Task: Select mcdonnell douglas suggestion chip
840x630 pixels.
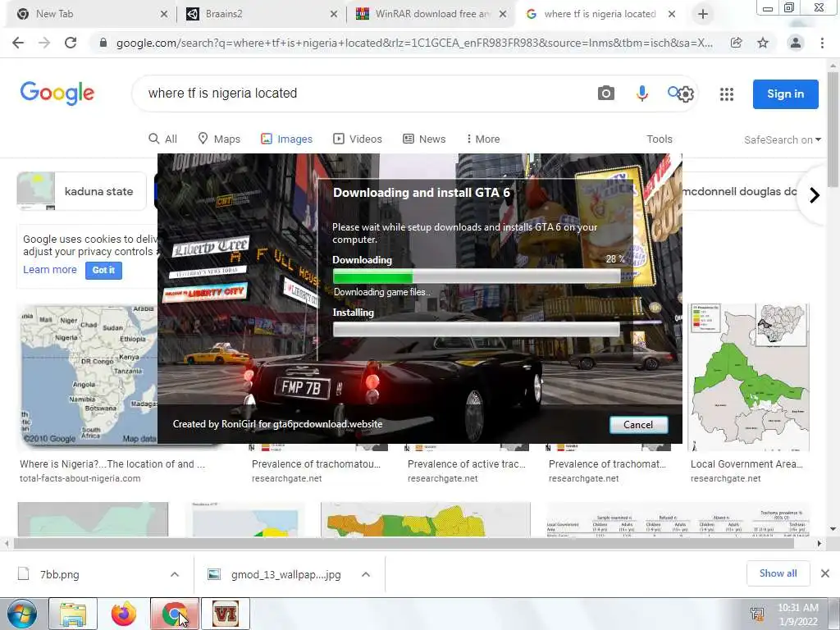Action: (x=739, y=191)
